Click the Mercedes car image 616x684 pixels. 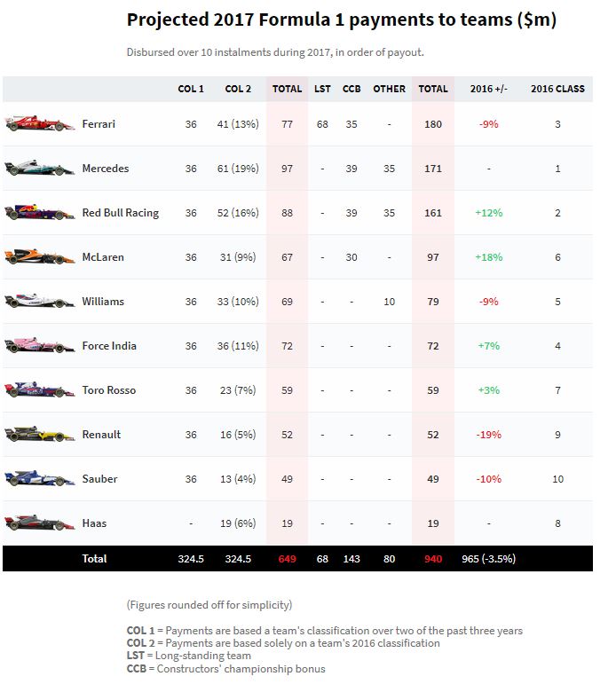[x=40, y=169]
